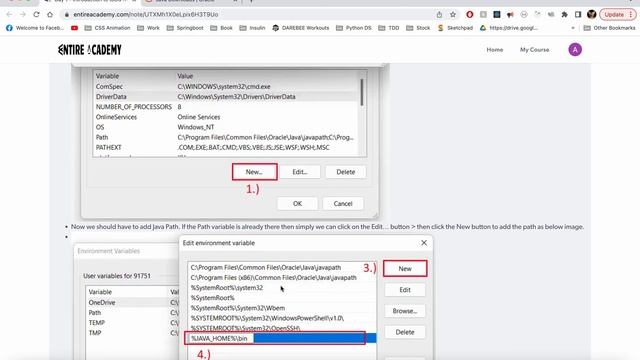
Task: Select the %SystemRoot%\system32 entry
Action: point(282,288)
